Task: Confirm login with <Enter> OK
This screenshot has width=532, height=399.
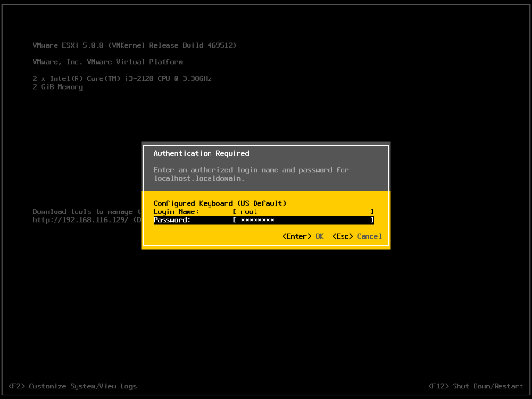Action: [x=303, y=237]
